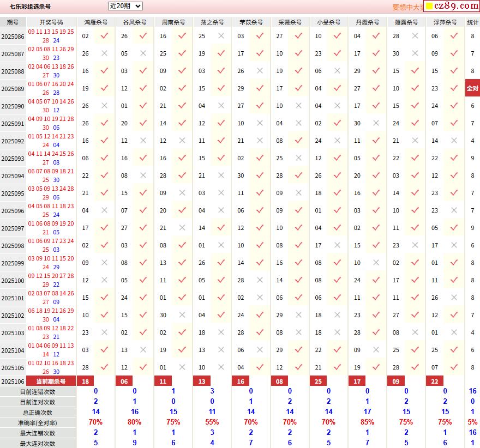
Task: Select period number 2025093
Action: pos(13,159)
